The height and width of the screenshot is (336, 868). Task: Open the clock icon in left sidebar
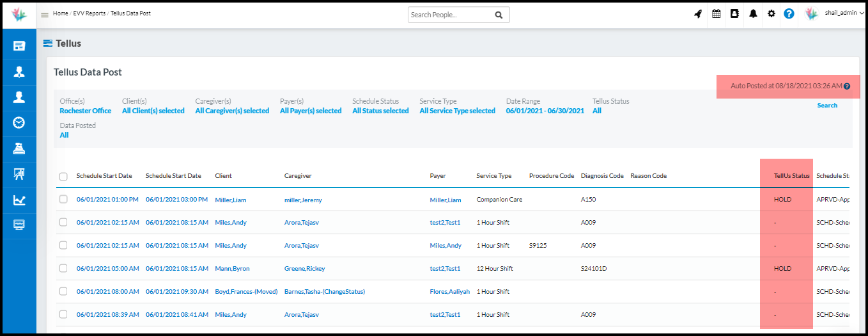(x=19, y=123)
